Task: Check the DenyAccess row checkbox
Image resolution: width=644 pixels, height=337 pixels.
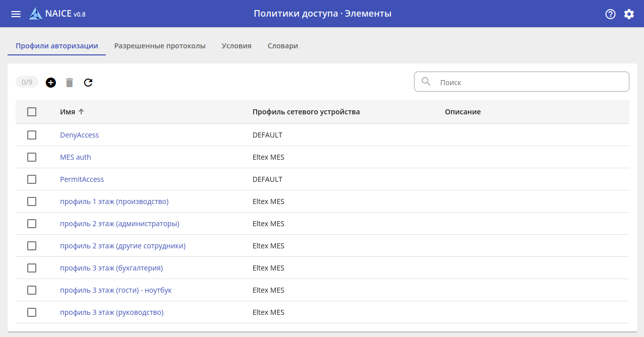Action: tap(32, 135)
